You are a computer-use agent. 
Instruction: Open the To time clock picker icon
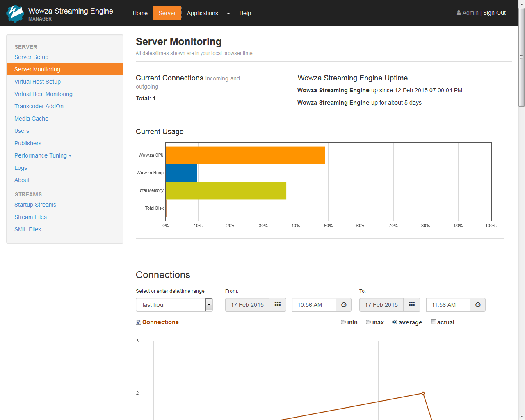(x=478, y=305)
